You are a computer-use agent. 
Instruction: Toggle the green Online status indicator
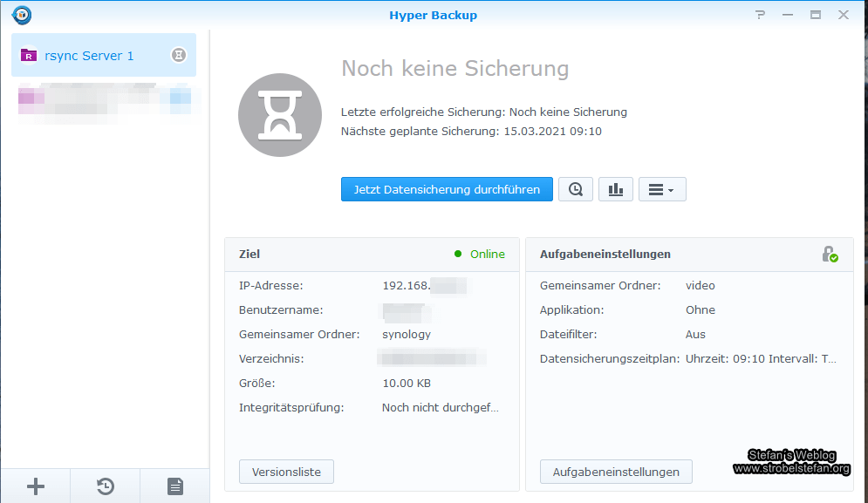point(457,254)
